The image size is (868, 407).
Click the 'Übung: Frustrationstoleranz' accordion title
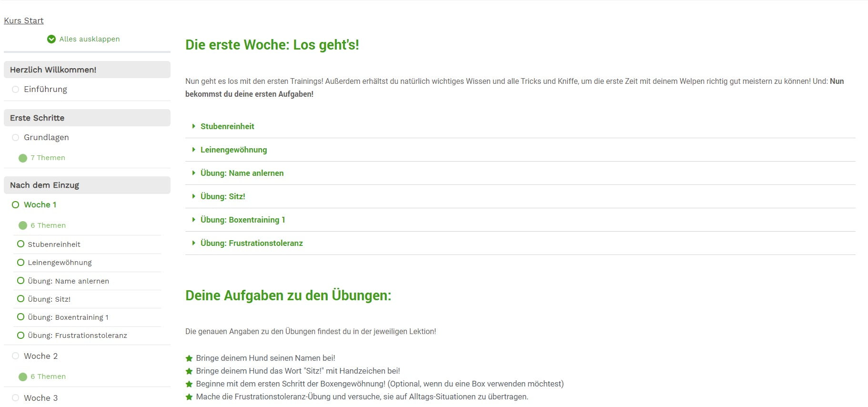point(252,243)
